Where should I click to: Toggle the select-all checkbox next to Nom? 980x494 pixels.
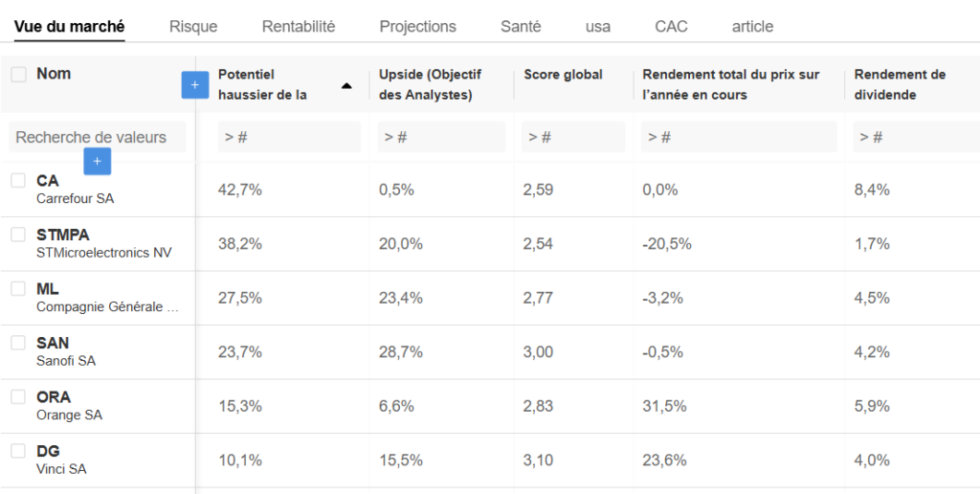(x=19, y=75)
